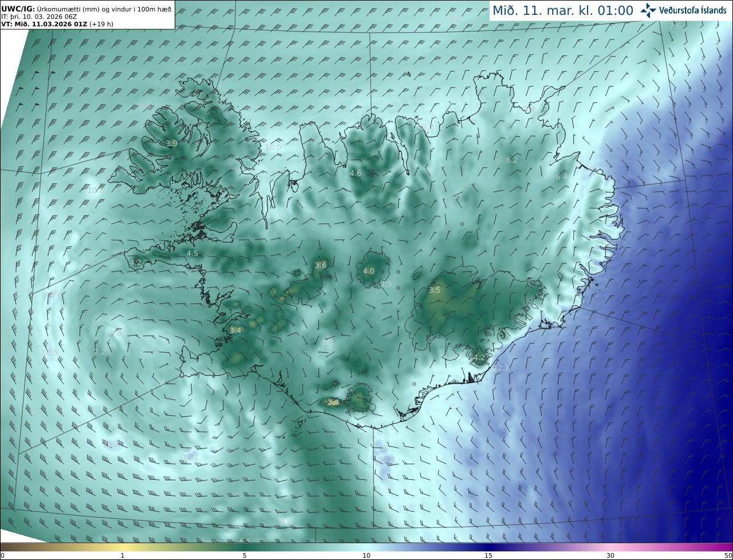Screen dimensions: 733x560
Task: Click the map value 10.0 east of the Westfjords
Action: pyautogui.click(x=273, y=147)
